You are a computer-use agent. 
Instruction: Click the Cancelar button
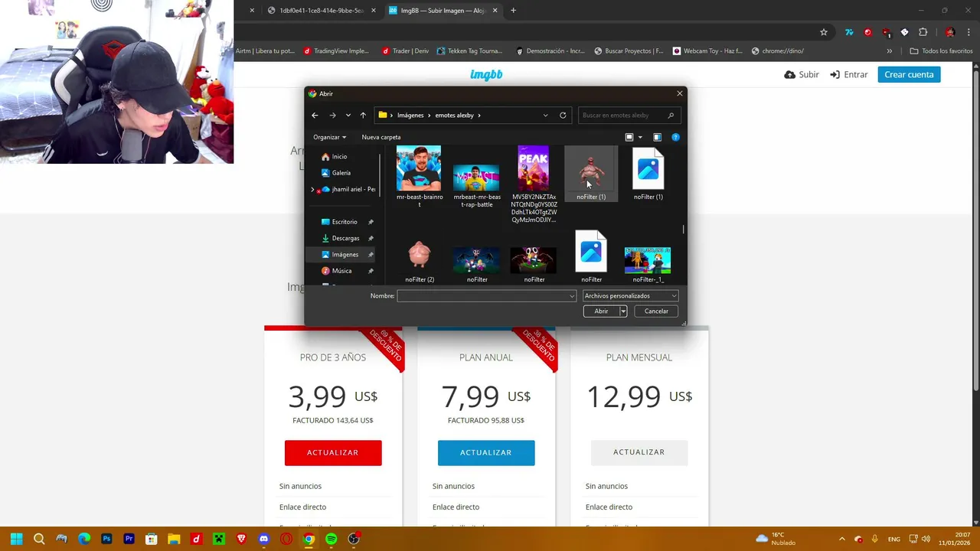click(x=656, y=311)
